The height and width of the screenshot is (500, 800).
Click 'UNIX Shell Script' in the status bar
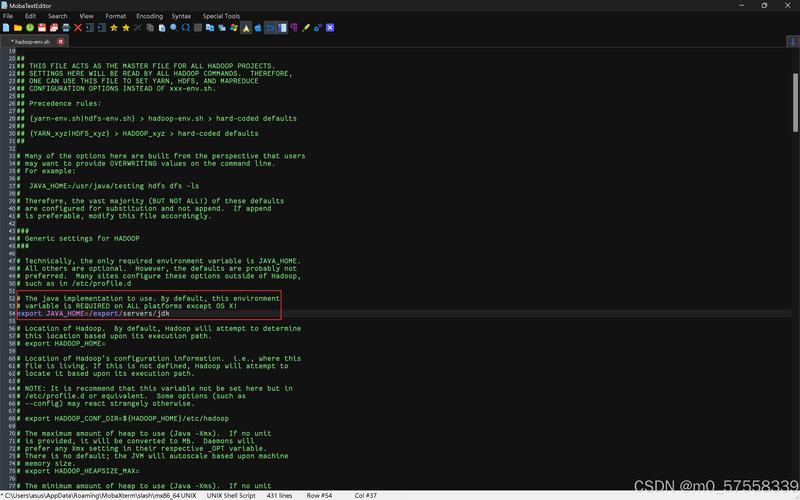231,495
